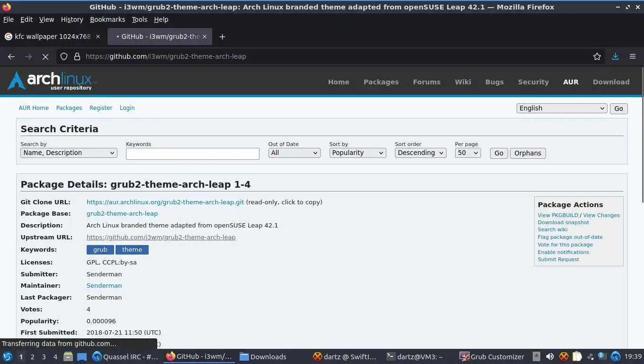The height and width of the screenshot is (364, 644).
Task: Click the file manager icon in the taskbar
Action: pos(68,356)
